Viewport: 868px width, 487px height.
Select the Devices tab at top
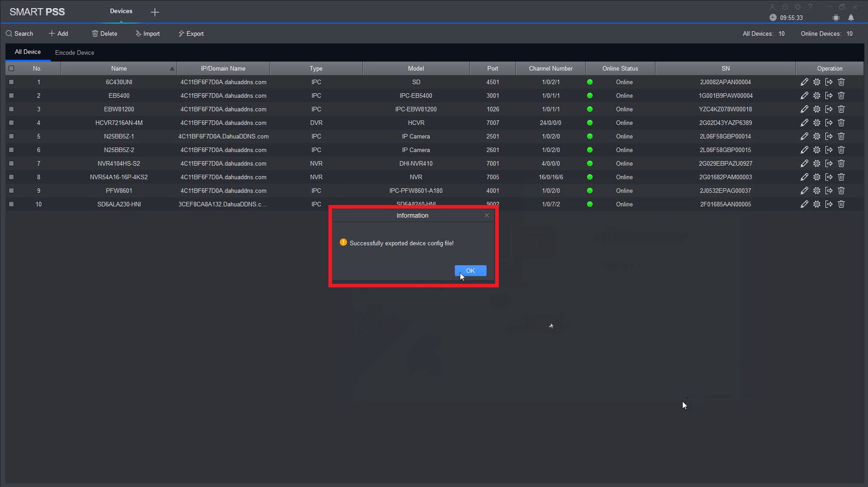[121, 11]
